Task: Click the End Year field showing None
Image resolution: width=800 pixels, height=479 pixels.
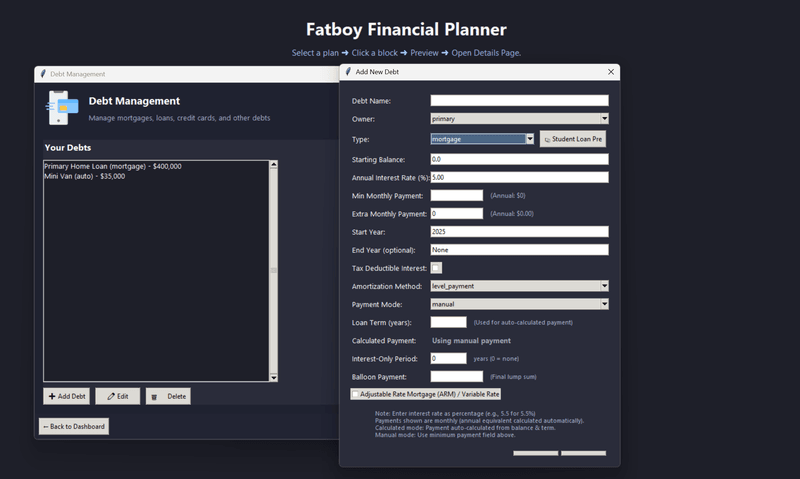Action: [519, 250]
